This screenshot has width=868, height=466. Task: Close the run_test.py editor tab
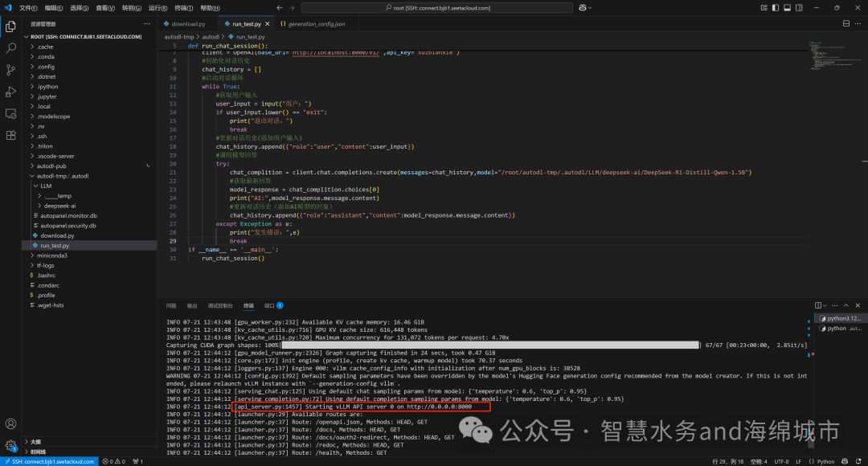[268, 24]
